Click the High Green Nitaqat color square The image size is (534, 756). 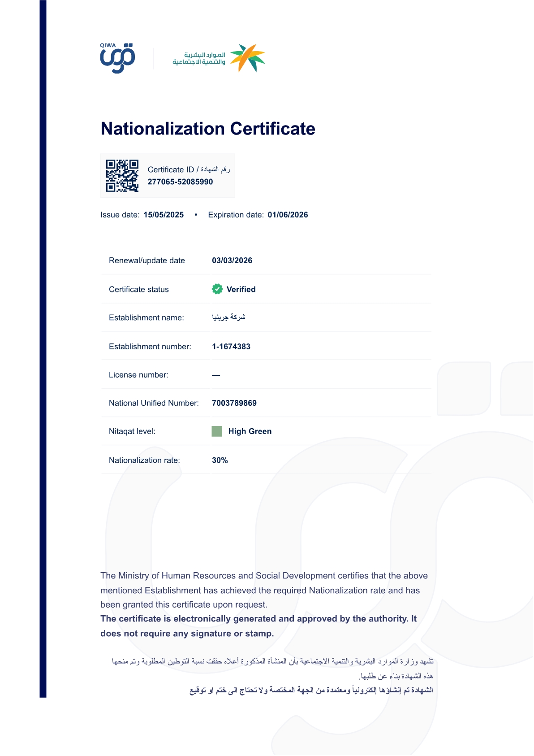point(217,431)
